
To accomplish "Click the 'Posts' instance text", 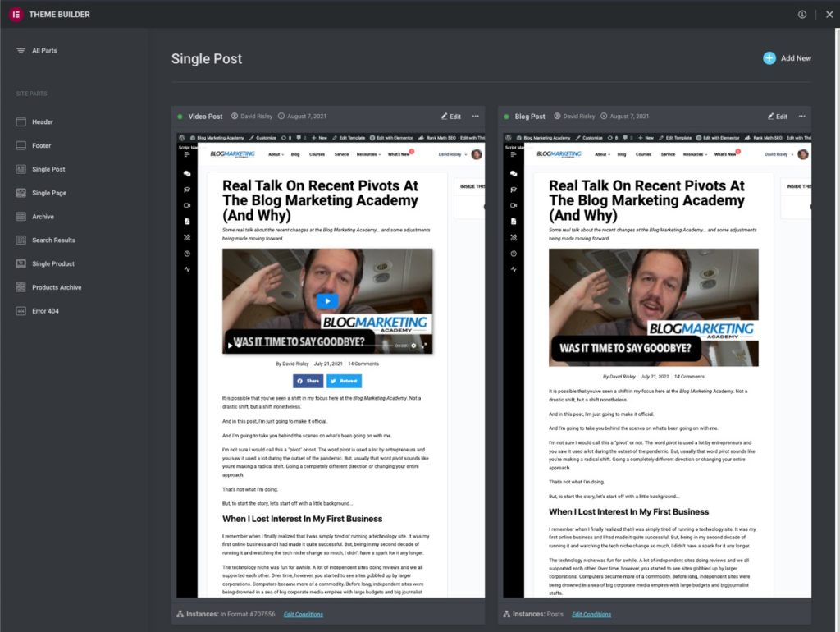I will click(x=555, y=614).
